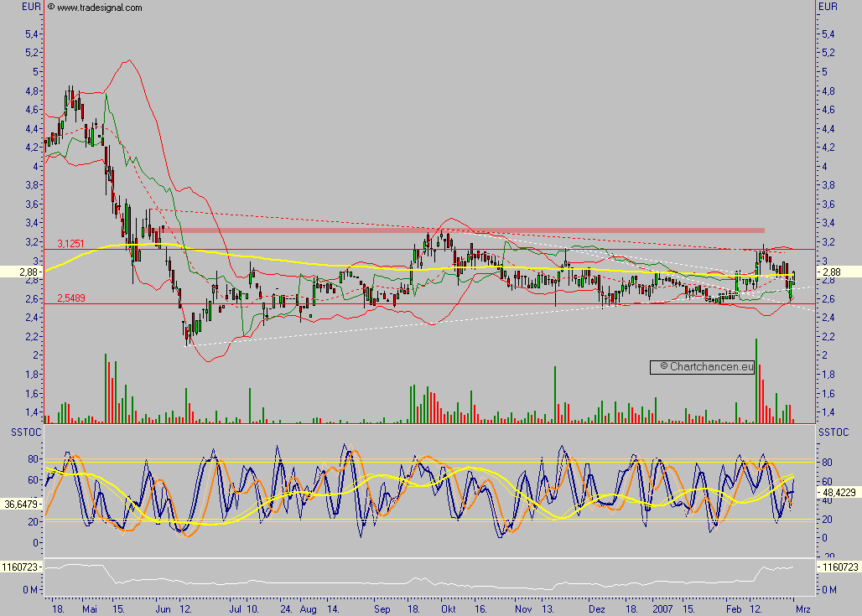Screen dimensions: 862x616
Task: Click the left 1160723 volume indicator value
Action: pos(22,567)
